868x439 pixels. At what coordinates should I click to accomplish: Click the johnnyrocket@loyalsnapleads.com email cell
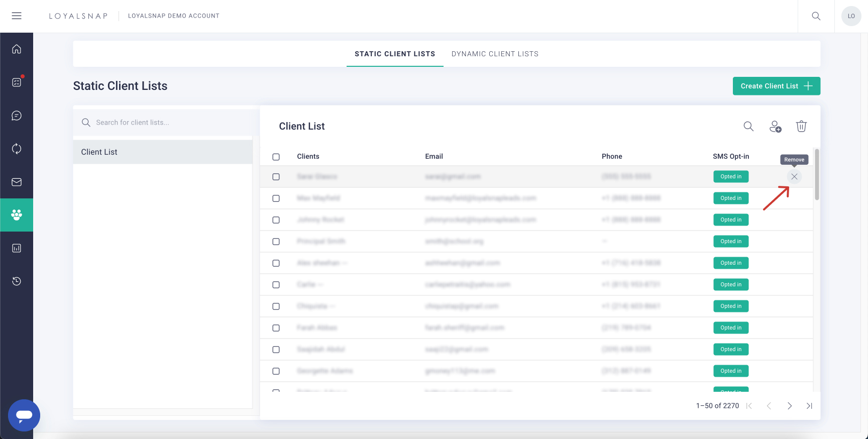(481, 220)
